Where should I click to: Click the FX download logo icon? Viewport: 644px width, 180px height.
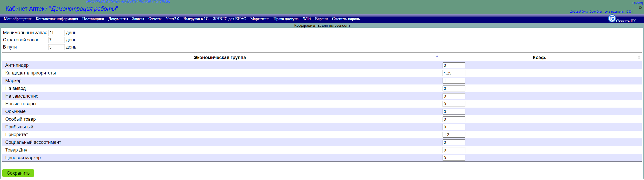point(612,19)
